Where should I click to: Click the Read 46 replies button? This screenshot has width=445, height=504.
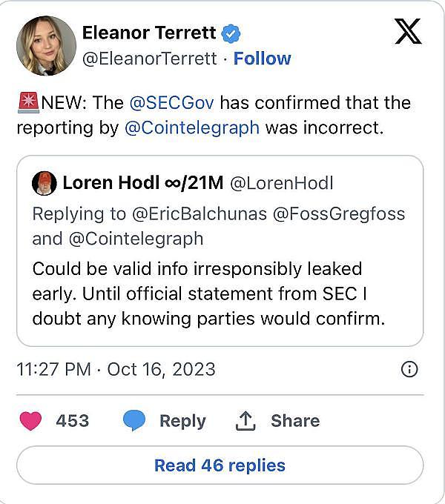(220, 465)
